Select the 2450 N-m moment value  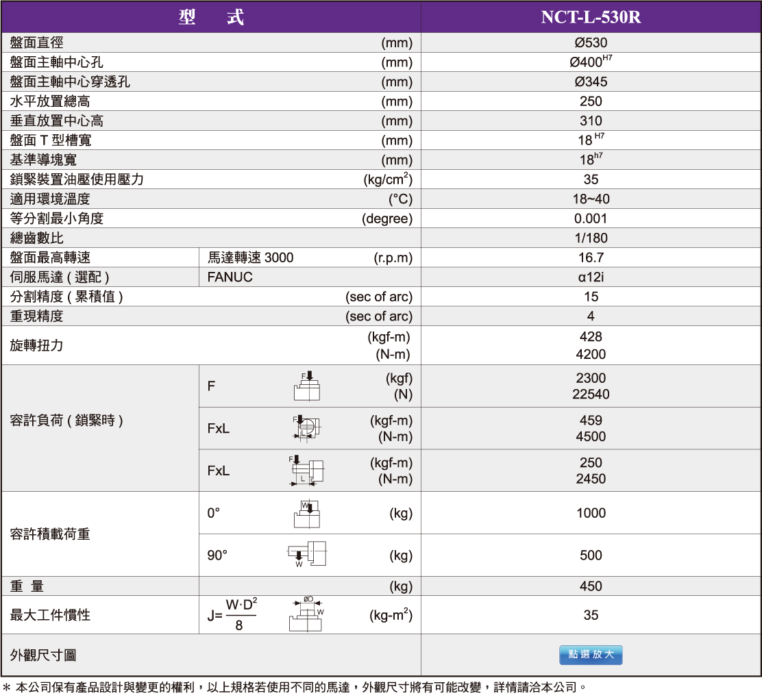pyautogui.click(x=591, y=479)
